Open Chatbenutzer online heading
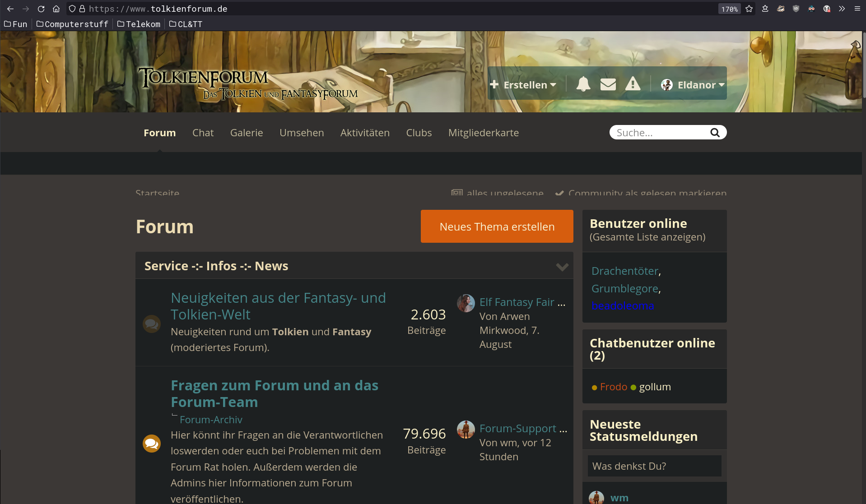 click(x=652, y=349)
